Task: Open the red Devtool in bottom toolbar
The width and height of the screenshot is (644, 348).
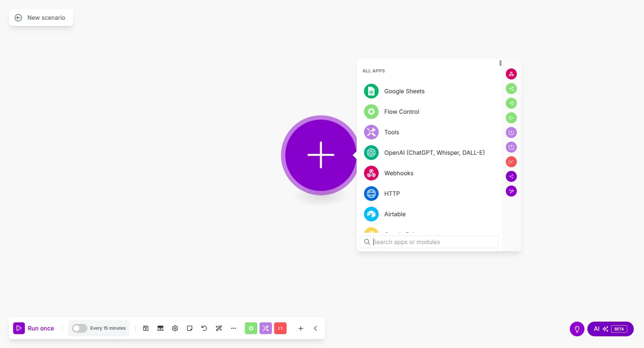Action: pos(280,328)
